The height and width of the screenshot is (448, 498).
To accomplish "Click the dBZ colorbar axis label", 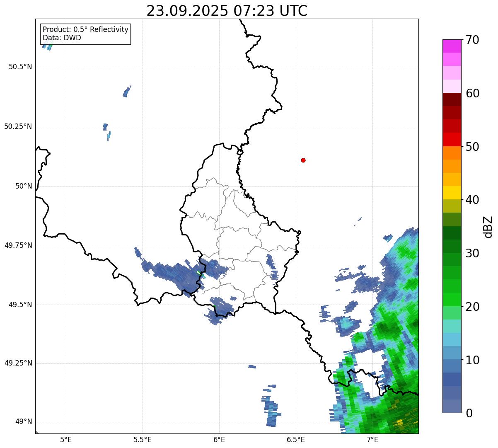I will pyautogui.click(x=488, y=226).
